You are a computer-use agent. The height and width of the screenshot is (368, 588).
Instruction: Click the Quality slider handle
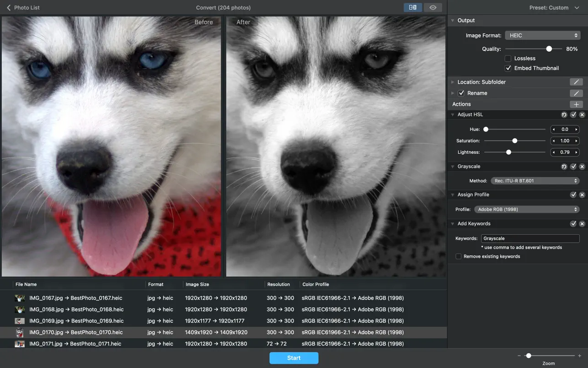pos(549,49)
